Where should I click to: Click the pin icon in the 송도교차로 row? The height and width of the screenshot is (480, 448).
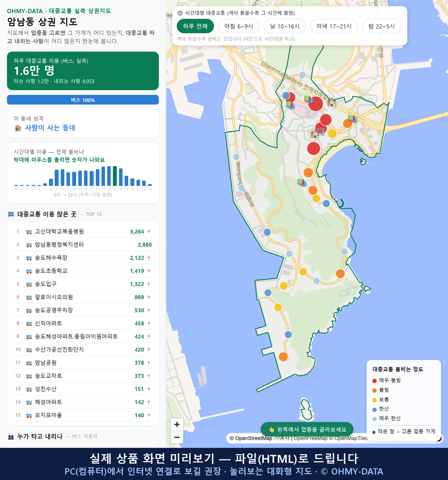click(149, 376)
